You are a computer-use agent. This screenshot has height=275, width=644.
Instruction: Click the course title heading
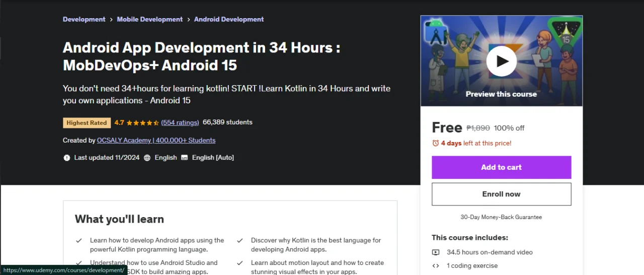pyautogui.click(x=201, y=56)
